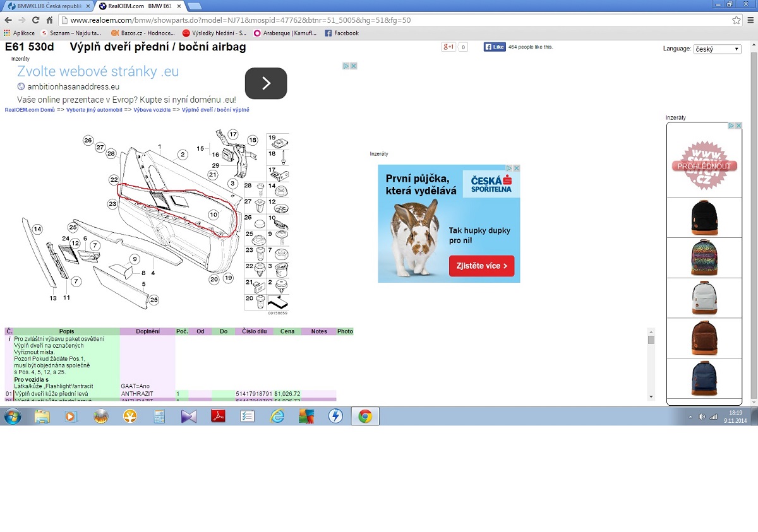Viewport: 758px width, 532px height.
Task: Open Adobe Reader from the taskbar
Action: point(219,417)
